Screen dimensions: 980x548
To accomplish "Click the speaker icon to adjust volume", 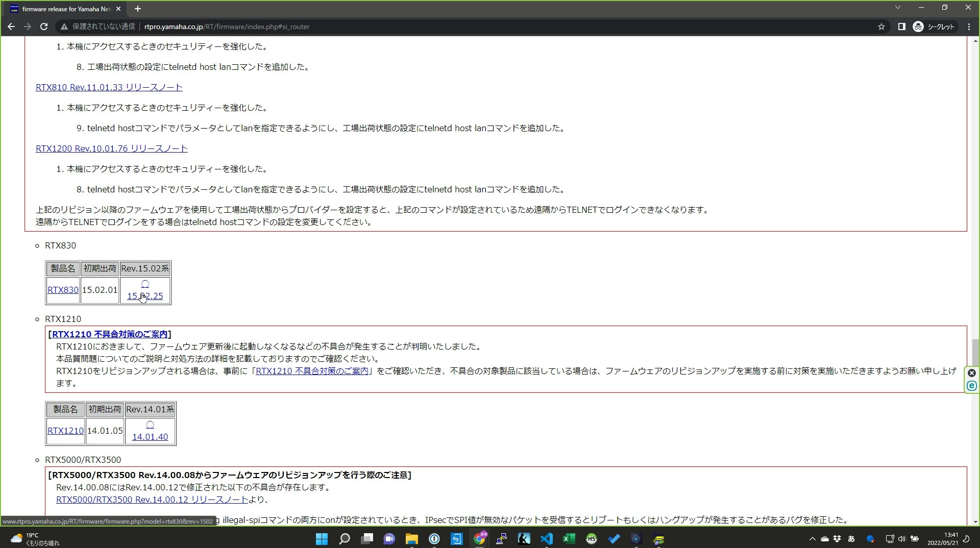I will click(902, 539).
